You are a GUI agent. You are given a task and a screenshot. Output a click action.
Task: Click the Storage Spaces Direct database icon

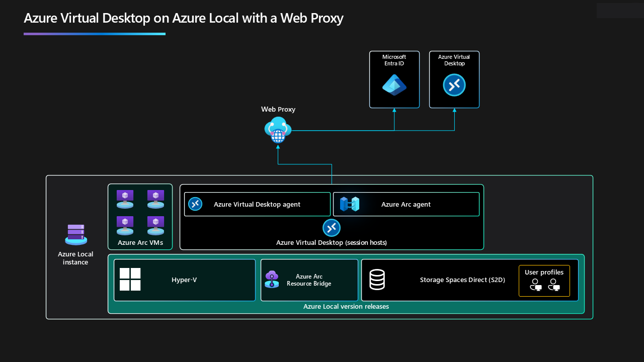click(377, 280)
